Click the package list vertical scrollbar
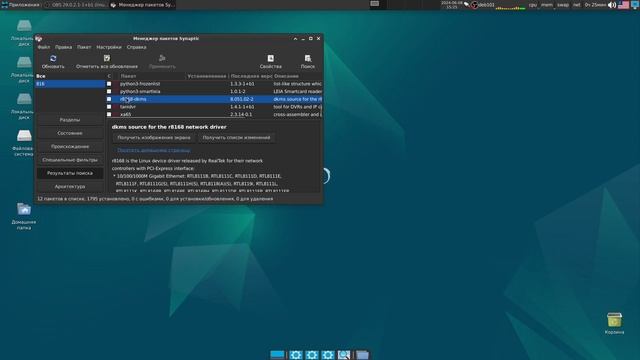This screenshot has height=360, width=640. 322,110
